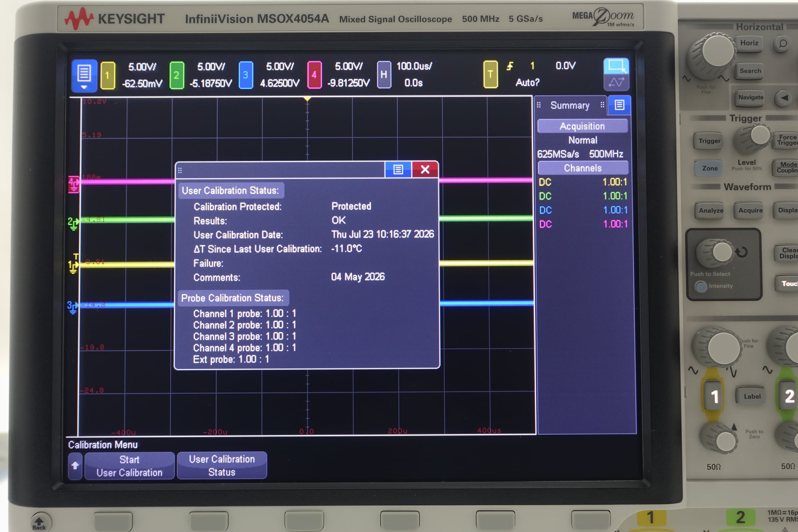The width and height of the screenshot is (798, 532).
Task: Open the main menu icon at top left
Action: [84, 75]
